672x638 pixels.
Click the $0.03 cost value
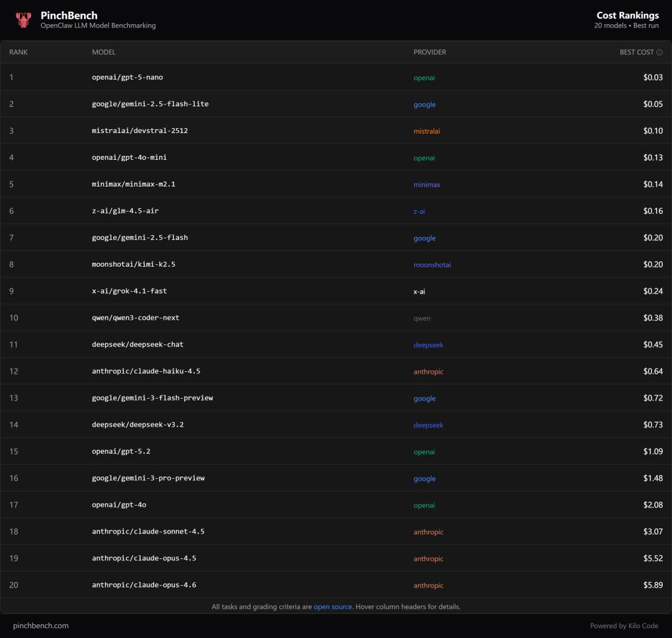coord(653,77)
